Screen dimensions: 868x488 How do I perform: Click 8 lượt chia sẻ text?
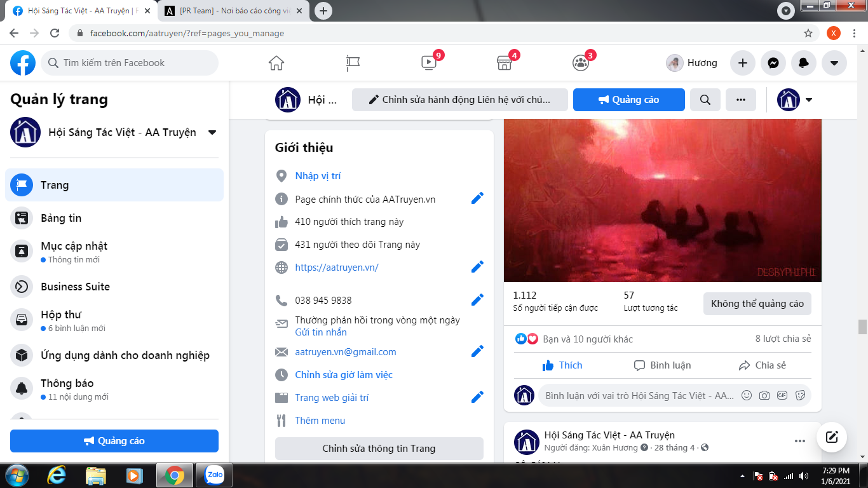coord(783,339)
